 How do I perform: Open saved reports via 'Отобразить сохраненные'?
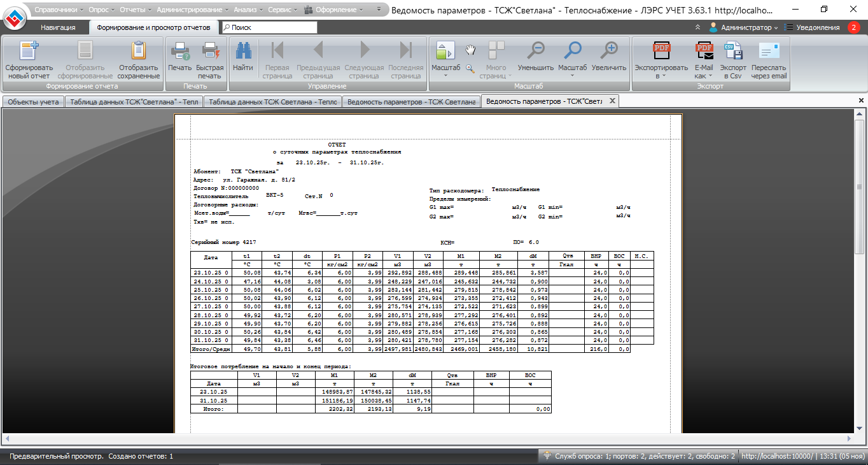[x=138, y=51]
